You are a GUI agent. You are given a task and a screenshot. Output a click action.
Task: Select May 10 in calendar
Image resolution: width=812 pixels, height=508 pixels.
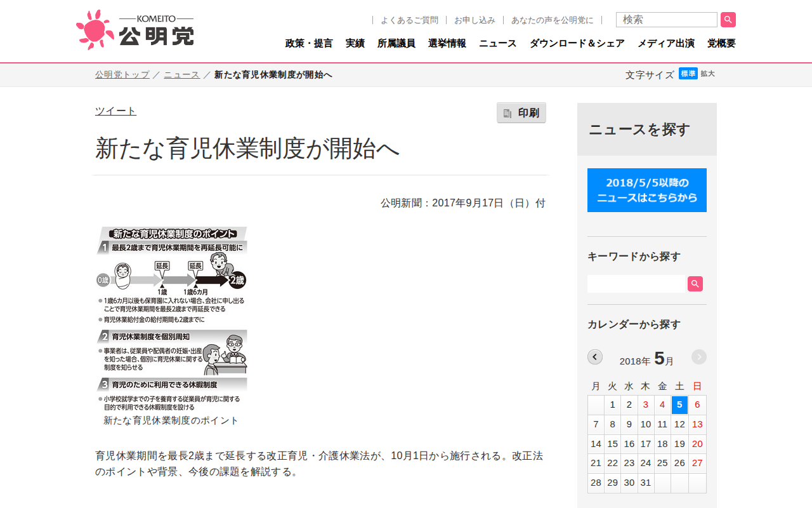point(646,424)
